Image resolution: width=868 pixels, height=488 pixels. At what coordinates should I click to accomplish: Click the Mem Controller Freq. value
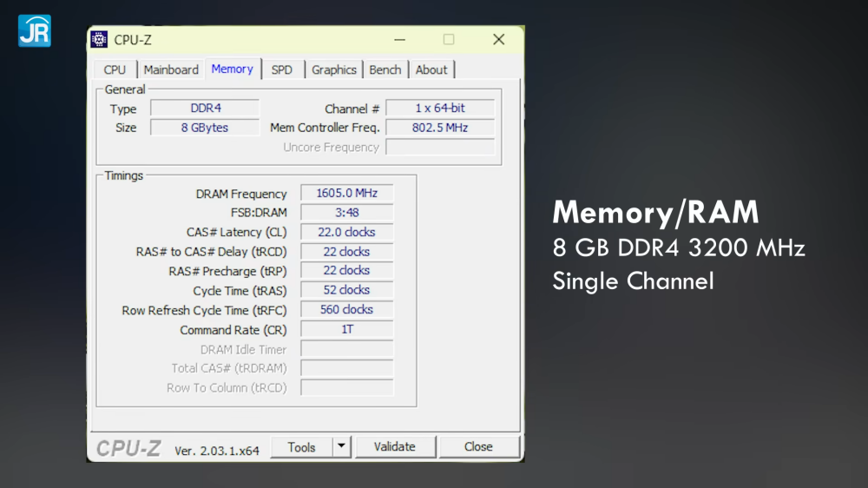pos(440,128)
